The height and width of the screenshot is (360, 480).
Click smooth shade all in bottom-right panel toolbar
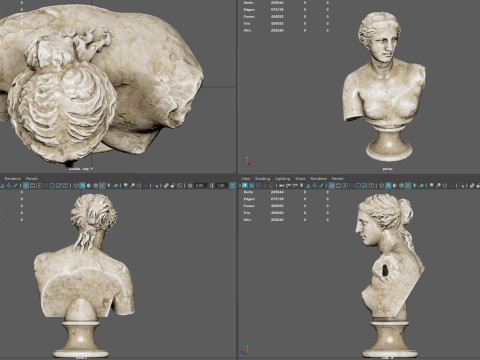388,185
